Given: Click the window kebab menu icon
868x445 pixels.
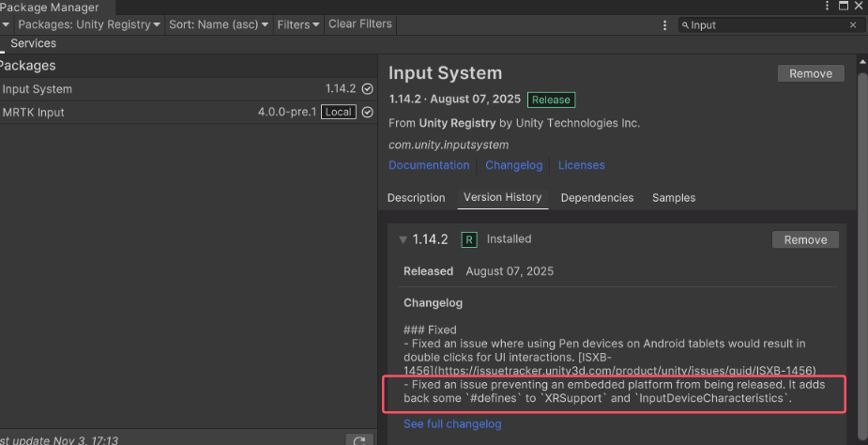Looking at the screenshot, I should point(828,6).
